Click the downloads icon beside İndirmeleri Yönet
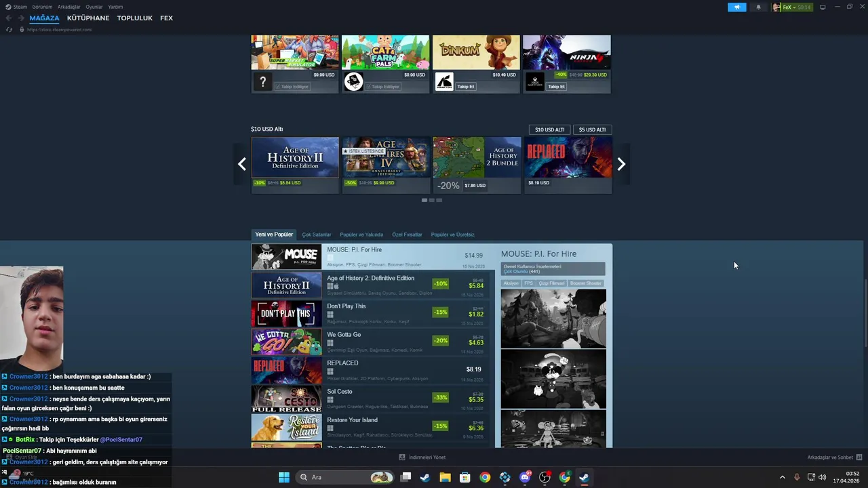The height and width of the screenshot is (488, 868). pos(402,457)
